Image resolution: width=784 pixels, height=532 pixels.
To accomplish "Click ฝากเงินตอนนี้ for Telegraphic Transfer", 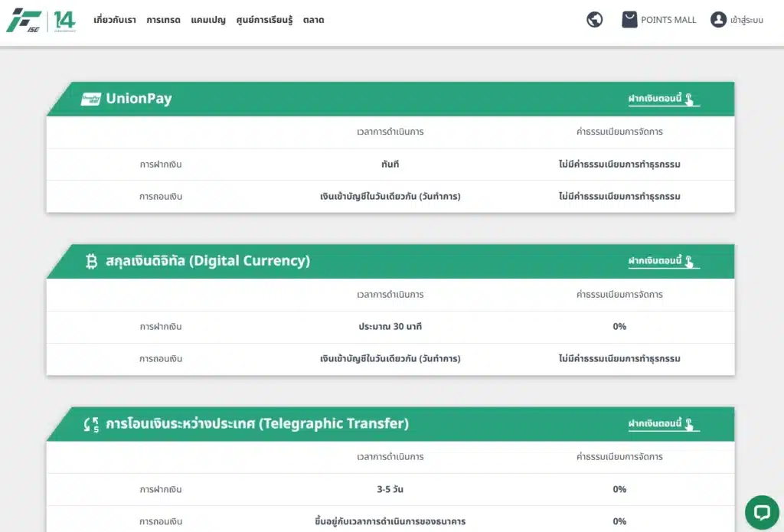I will point(661,424).
